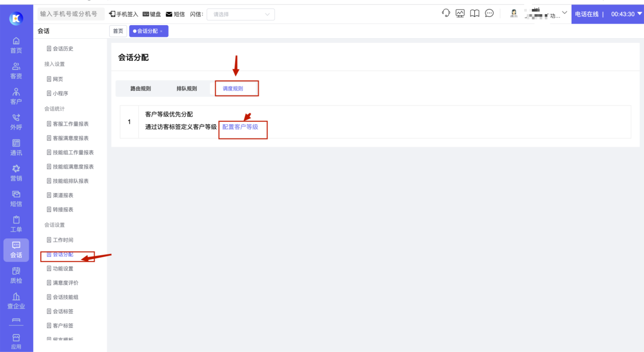Viewport: 644px width, 352px height.
Task: Open the 查企业 module icon
Action: coord(16,301)
